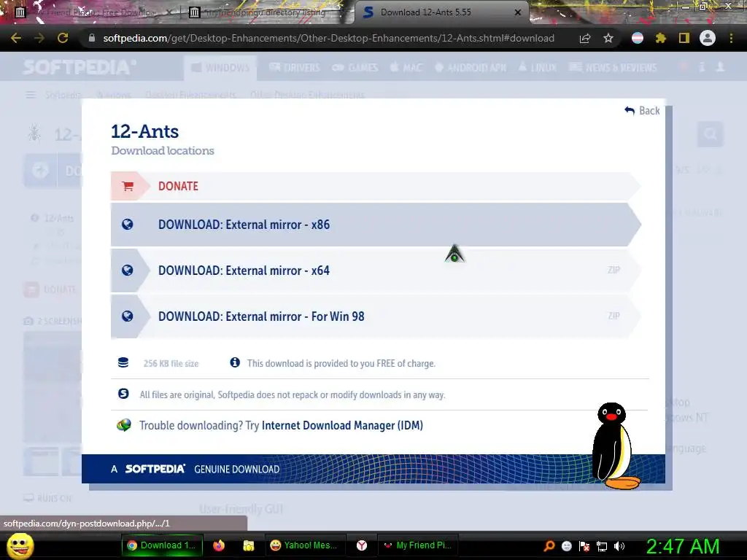Switch to the directory listing browser tab
Image resolution: width=747 pixels, height=560 pixels.
click(266, 12)
